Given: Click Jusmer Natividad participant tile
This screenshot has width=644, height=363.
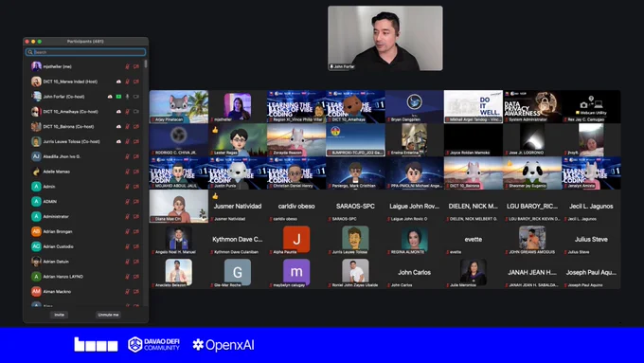Looking at the screenshot, I should pos(238,207).
